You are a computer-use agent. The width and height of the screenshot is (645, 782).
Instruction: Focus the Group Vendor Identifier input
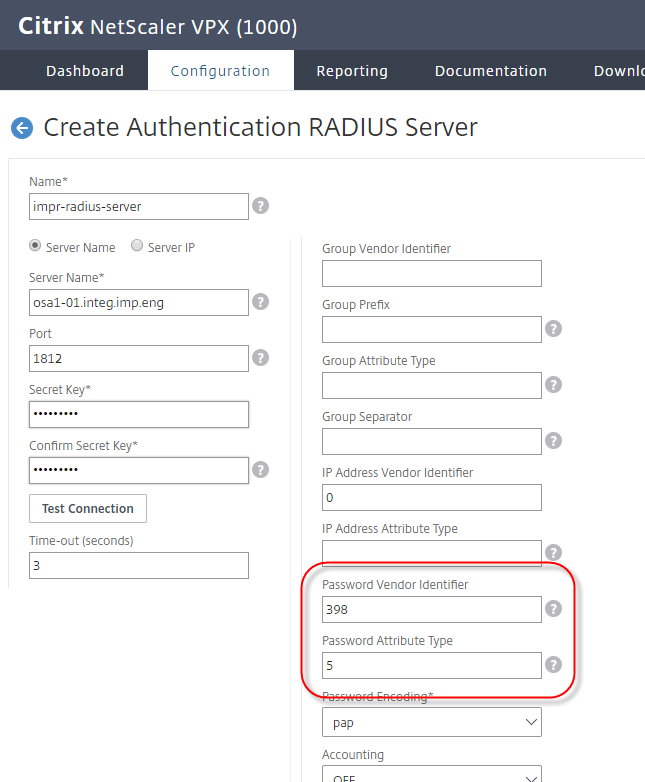point(431,273)
